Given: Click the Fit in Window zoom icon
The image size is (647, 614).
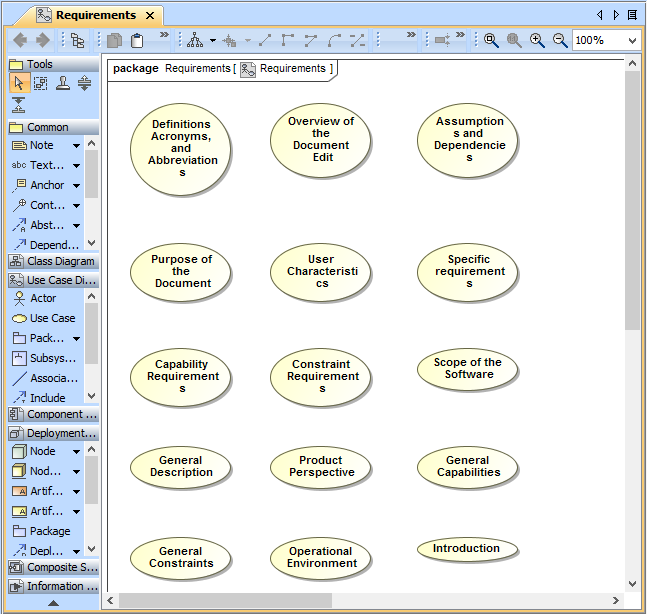Looking at the screenshot, I should coord(491,40).
